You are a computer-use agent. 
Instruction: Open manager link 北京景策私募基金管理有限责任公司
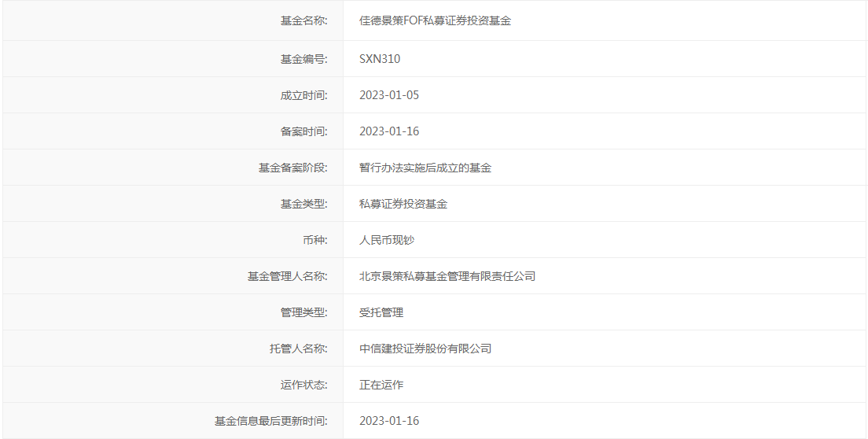pos(447,276)
